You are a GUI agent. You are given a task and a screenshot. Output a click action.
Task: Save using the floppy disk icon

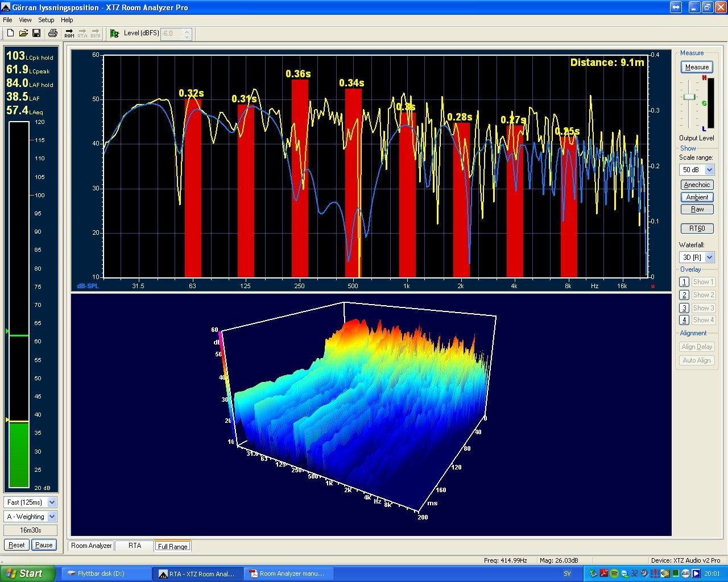pyautogui.click(x=36, y=33)
